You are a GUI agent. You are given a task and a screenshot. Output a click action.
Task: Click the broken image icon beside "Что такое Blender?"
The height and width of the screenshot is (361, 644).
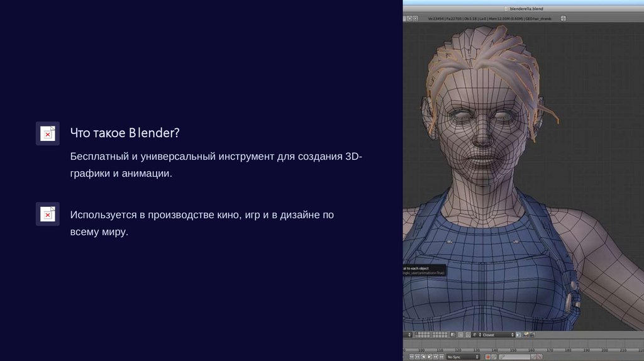coord(48,133)
